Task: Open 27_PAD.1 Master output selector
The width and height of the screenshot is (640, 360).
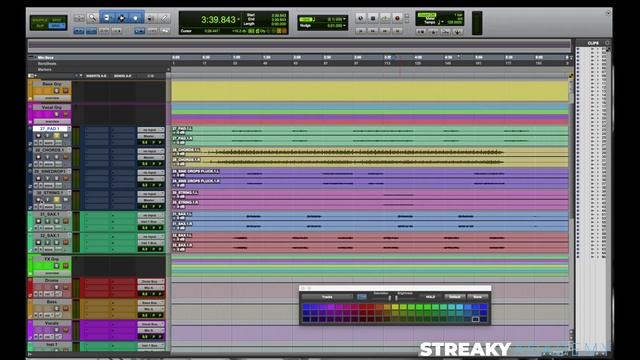Action: 151,136
